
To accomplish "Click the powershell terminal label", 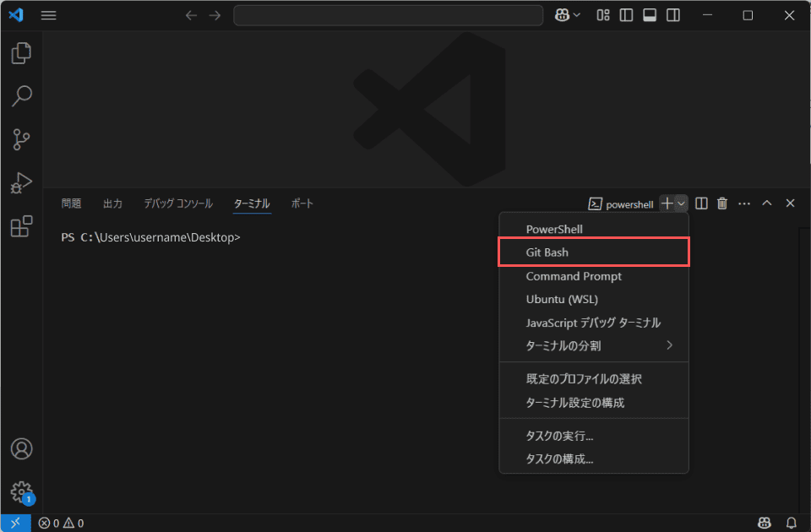I will pos(621,204).
